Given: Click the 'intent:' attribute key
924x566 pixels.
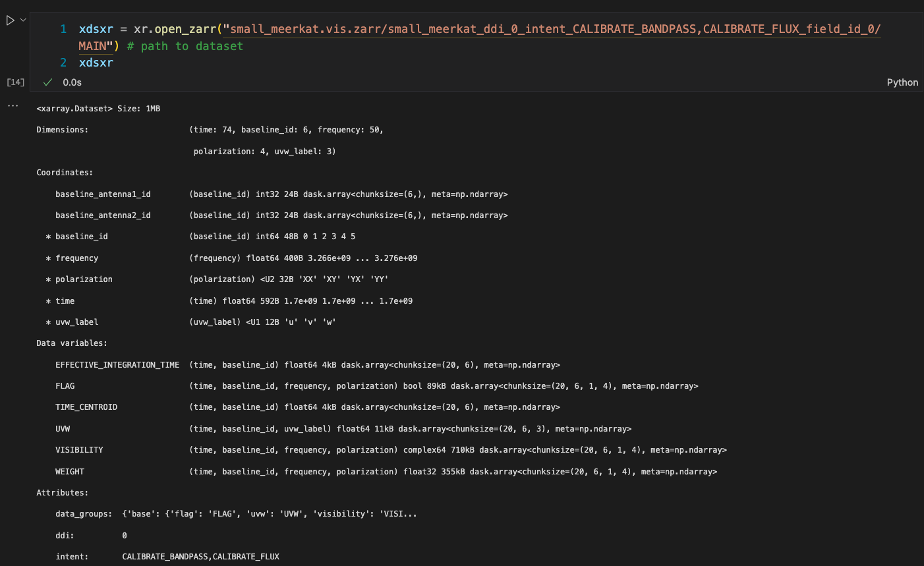Looking at the screenshot, I should (x=72, y=557).
